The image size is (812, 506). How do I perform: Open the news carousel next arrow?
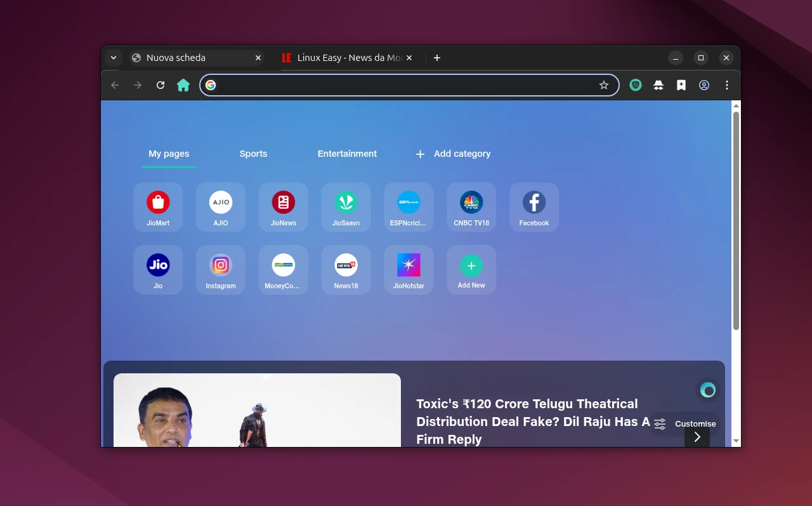(697, 437)
